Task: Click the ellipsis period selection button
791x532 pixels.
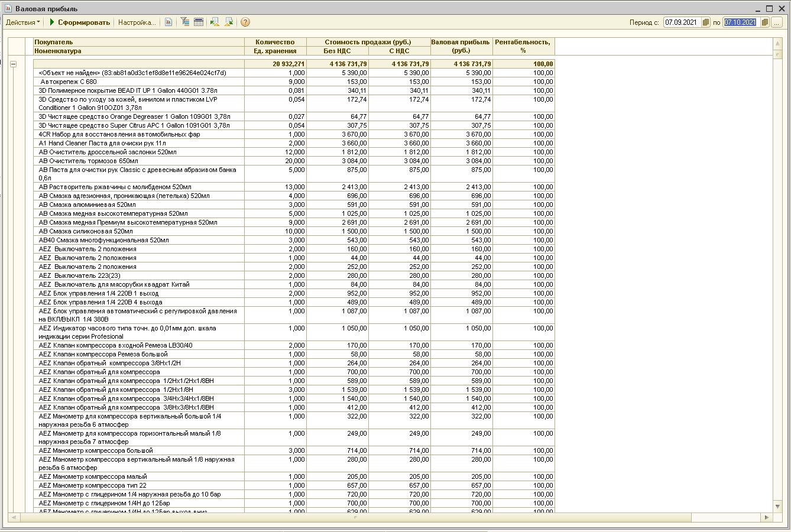Action: (x=776, y=22)
